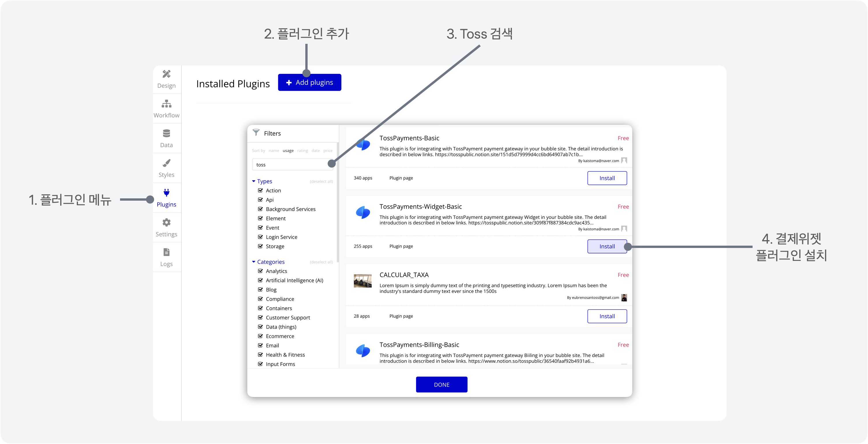This screenshot has width=868, height=444.
Task: Uncheck the Artificial Intelligence (AI) checkbox
Action: 261,280
